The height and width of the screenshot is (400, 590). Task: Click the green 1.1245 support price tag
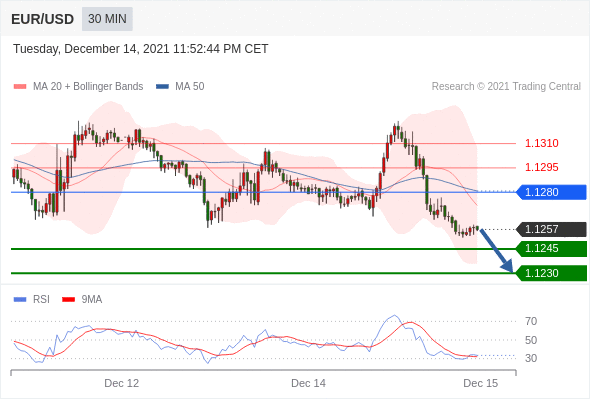coord(551,248)
